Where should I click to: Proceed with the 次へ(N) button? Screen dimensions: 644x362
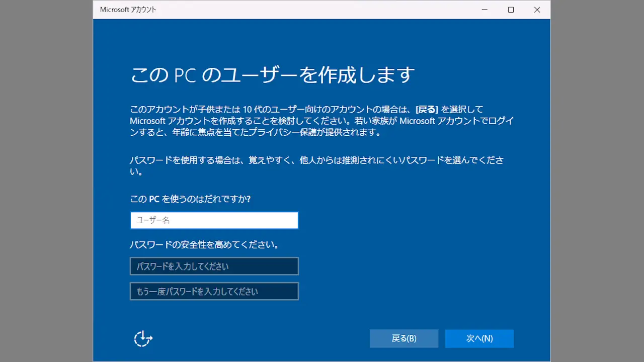pos(479,339)
